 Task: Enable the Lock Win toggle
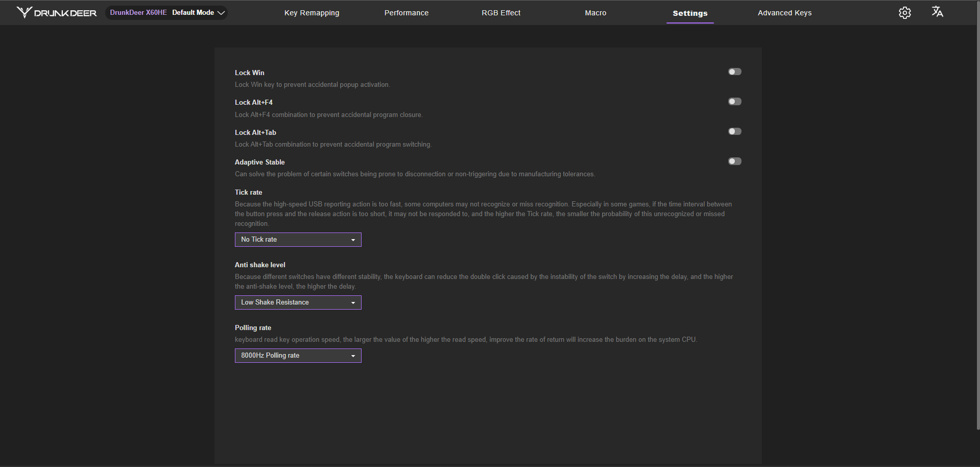click(x=734, y=72)
